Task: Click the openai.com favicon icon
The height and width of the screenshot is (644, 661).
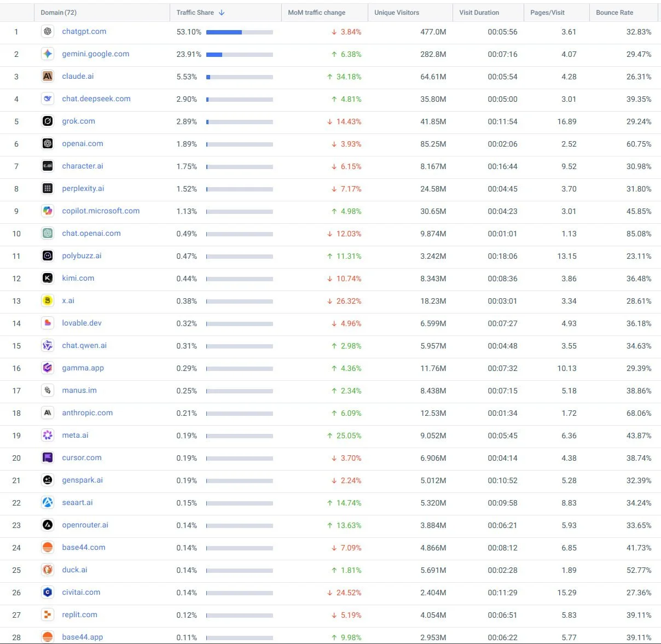Action: click(x=48, y=144)
